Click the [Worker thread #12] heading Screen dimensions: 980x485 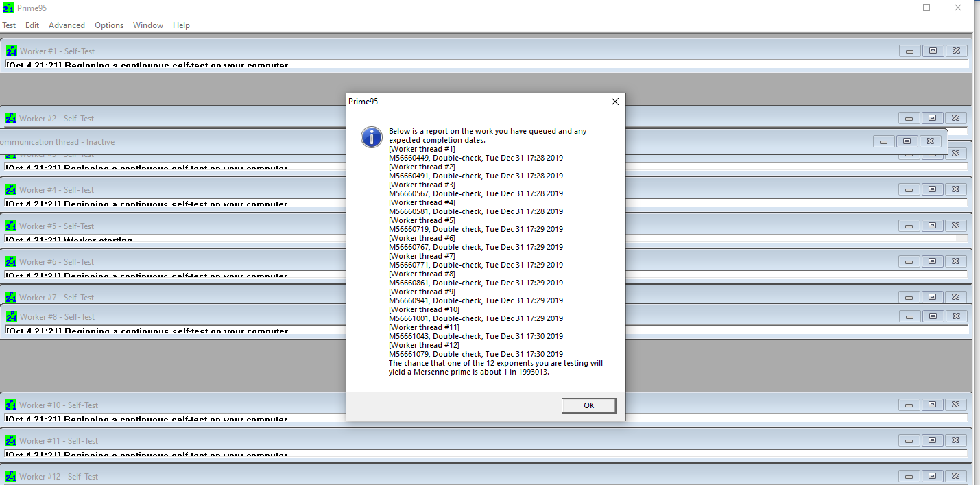pos(424,345)
